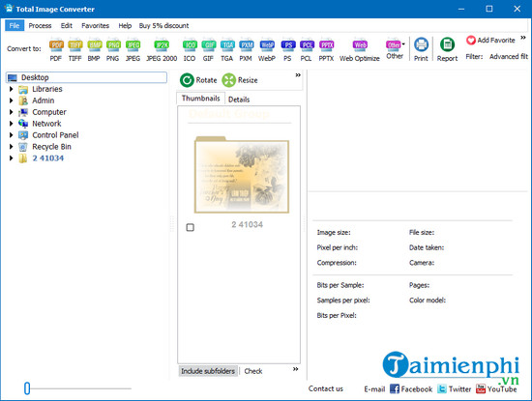Open the Report tool
This screenshot has width=532, height=401.
[447, 49]
